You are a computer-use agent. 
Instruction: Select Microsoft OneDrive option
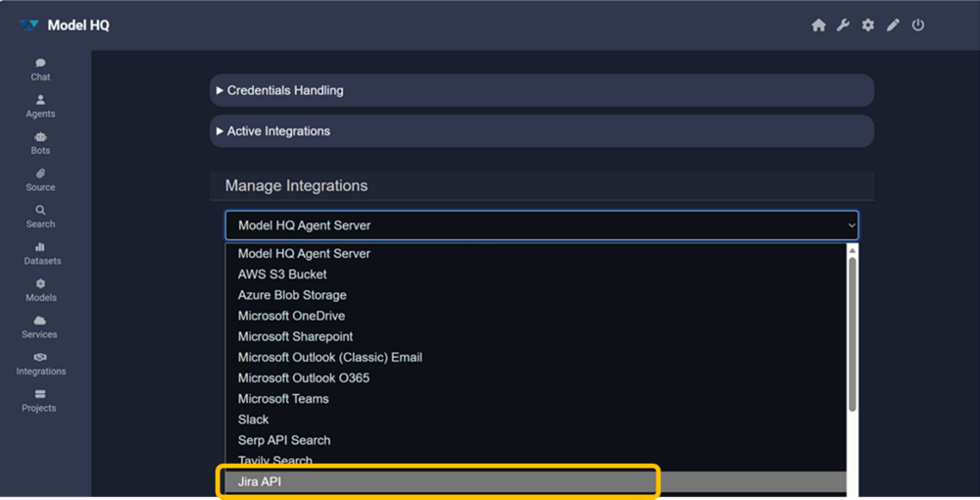536,316
